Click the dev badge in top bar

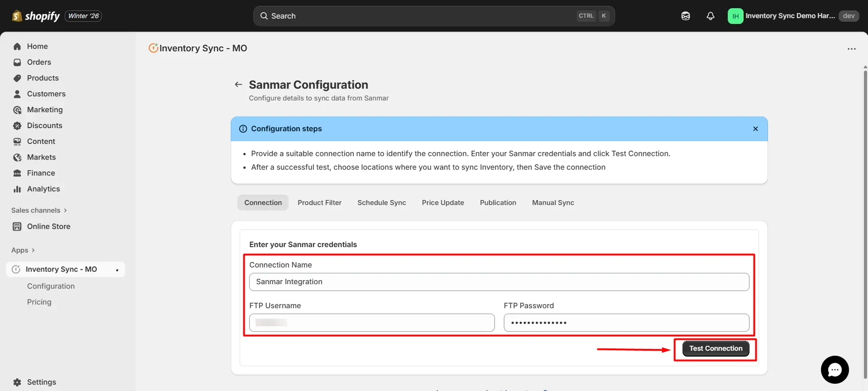point(849,16)
